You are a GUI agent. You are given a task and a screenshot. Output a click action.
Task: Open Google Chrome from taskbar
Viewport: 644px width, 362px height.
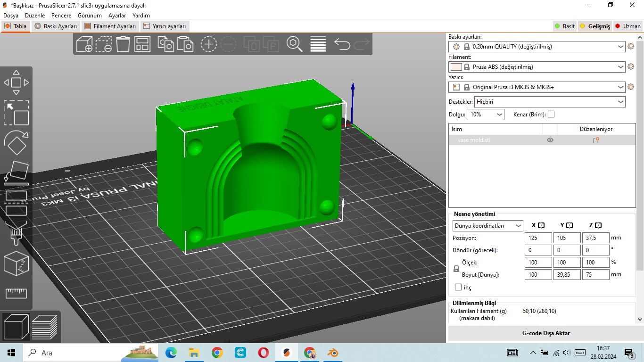[217, 353]
